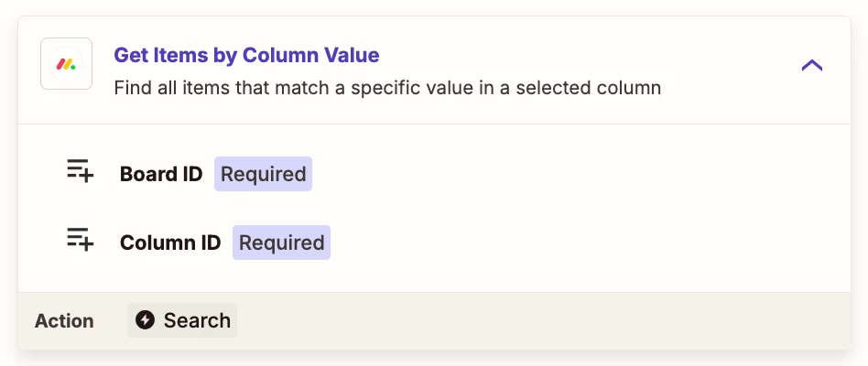Click the blank footer area right of Search
The image size is (868, 366).
coord(542,320)
